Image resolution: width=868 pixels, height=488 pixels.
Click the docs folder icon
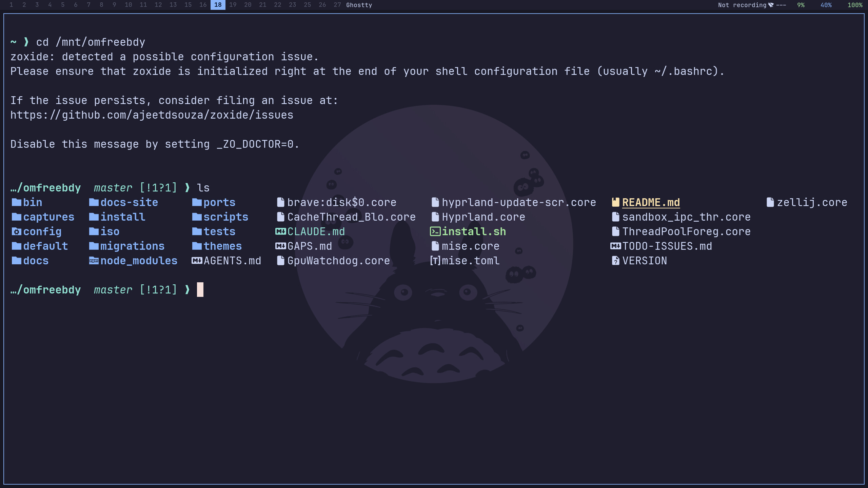[x=16, y=261]
